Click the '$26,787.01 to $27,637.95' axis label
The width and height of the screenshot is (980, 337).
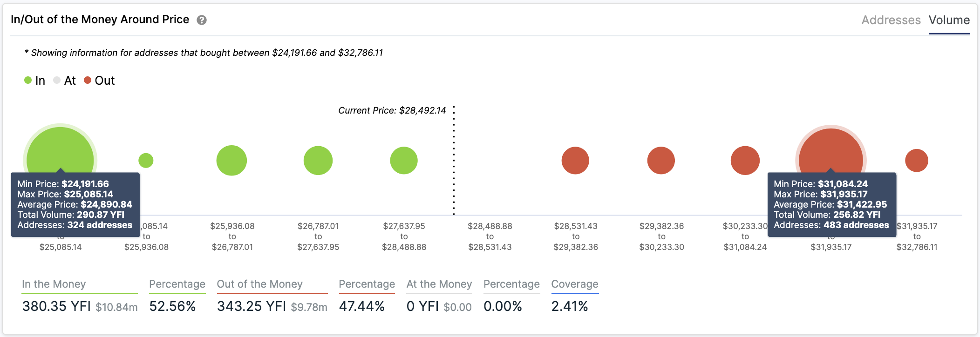click(x=318, y=236)
